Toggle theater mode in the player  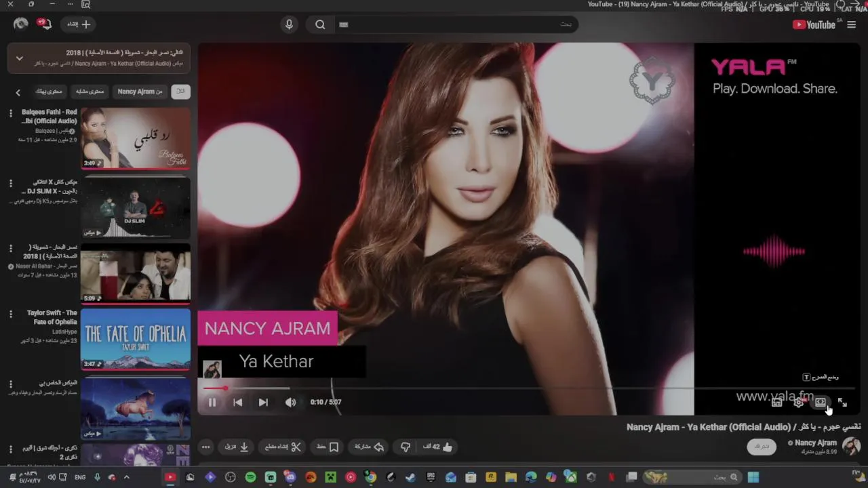click(x=821, y=402)
